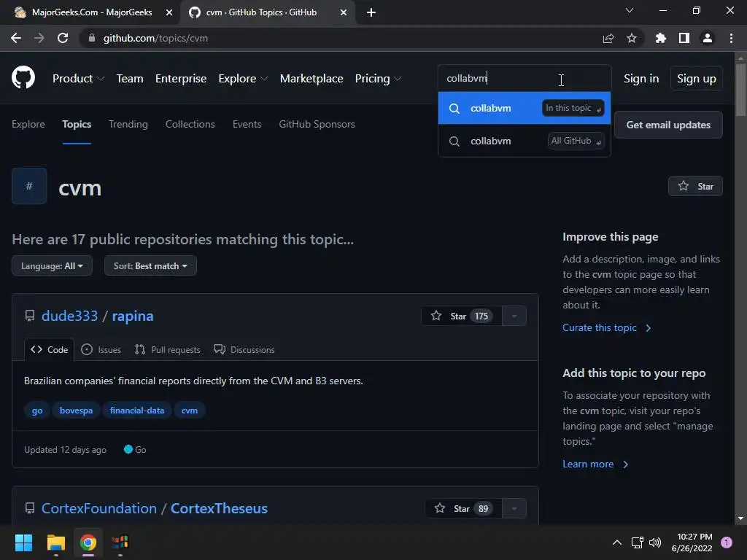Open the Language: All filter dropdown

point(52,265)
